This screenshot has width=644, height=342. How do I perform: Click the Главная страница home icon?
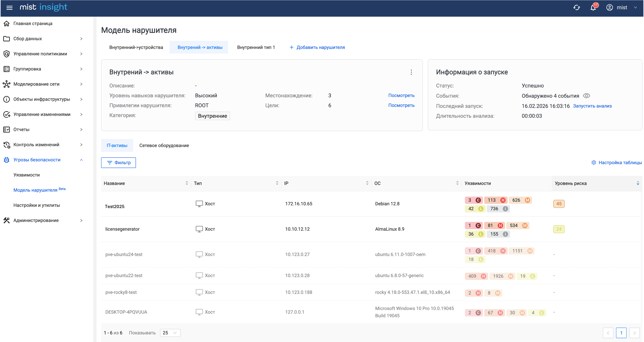[6, 23]
